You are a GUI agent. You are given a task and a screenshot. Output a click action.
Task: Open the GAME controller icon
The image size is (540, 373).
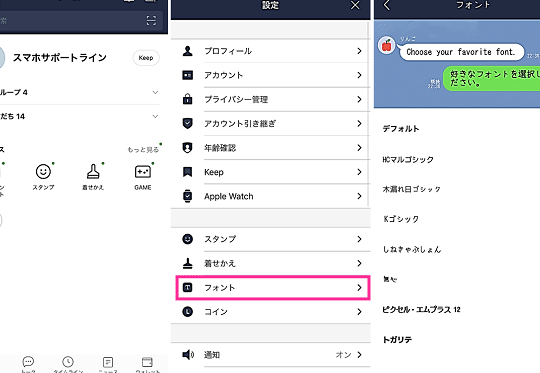(x=143, y=171)
